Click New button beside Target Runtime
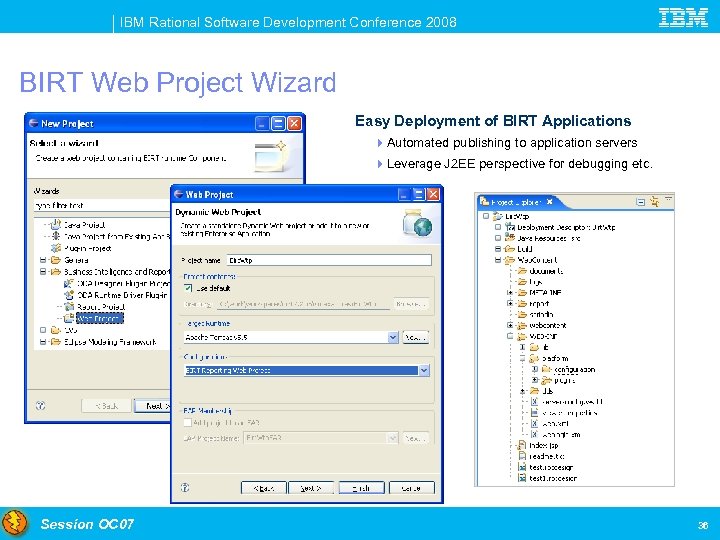Screen dimensions: 720x540 (x=415, y=337)
